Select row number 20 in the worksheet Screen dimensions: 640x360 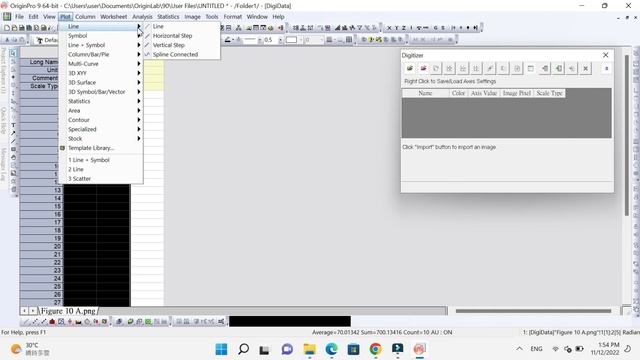pos(41,247)
